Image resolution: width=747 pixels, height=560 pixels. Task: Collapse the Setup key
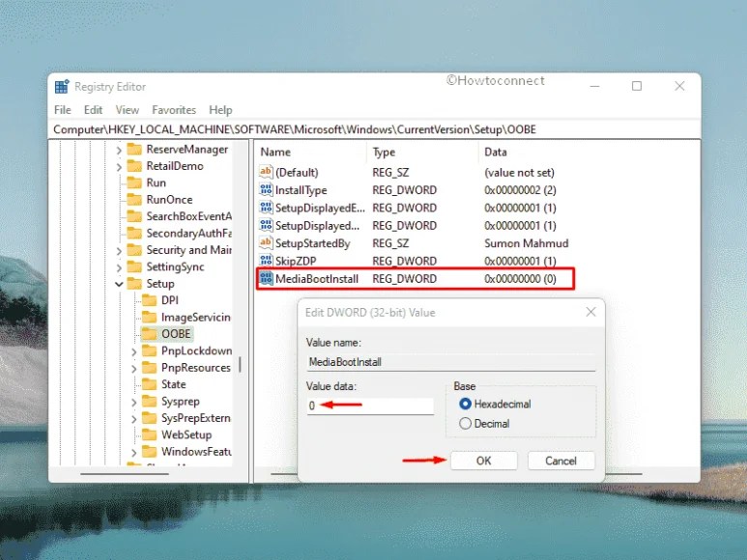pos(119,284)
